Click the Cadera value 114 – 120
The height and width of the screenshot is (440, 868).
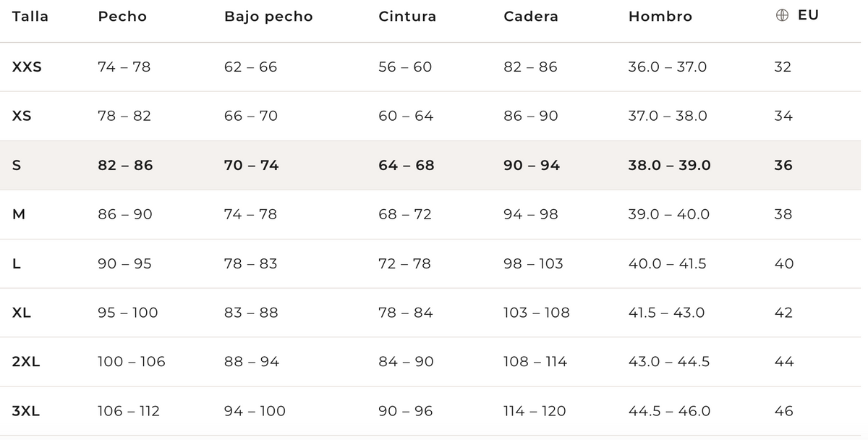535,411
